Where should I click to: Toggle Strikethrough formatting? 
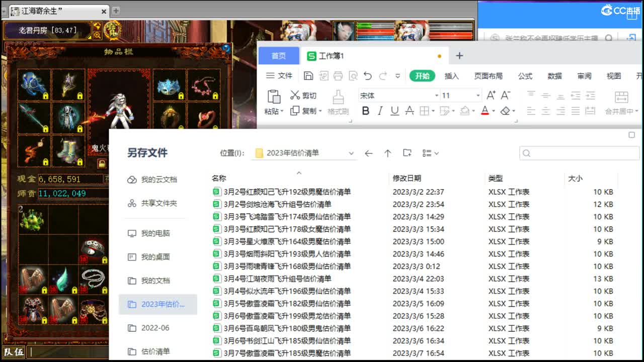pos(410,111)
